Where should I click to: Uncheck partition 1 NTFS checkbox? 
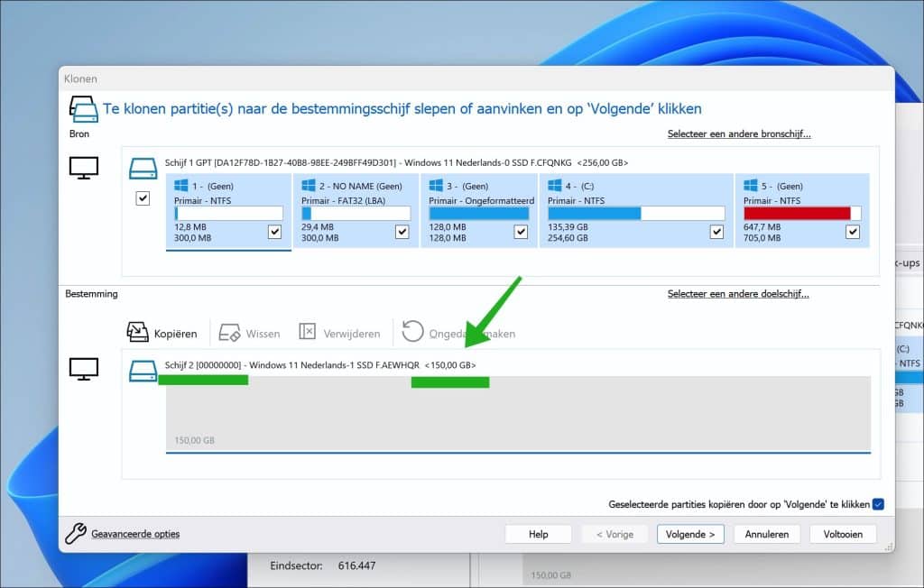tap(275, 232)
